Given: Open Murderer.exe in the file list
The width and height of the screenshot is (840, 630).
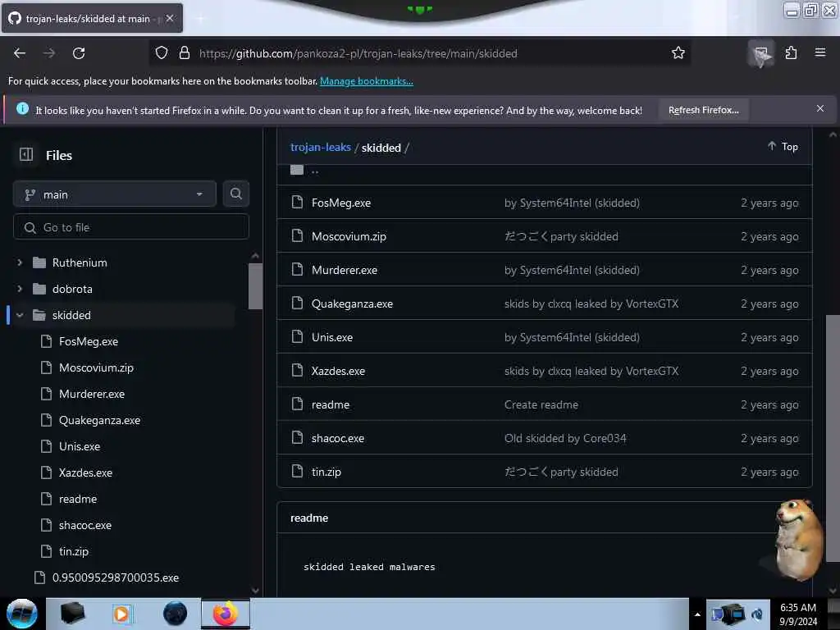Looking at the screenshot, I should coord(345,270).
